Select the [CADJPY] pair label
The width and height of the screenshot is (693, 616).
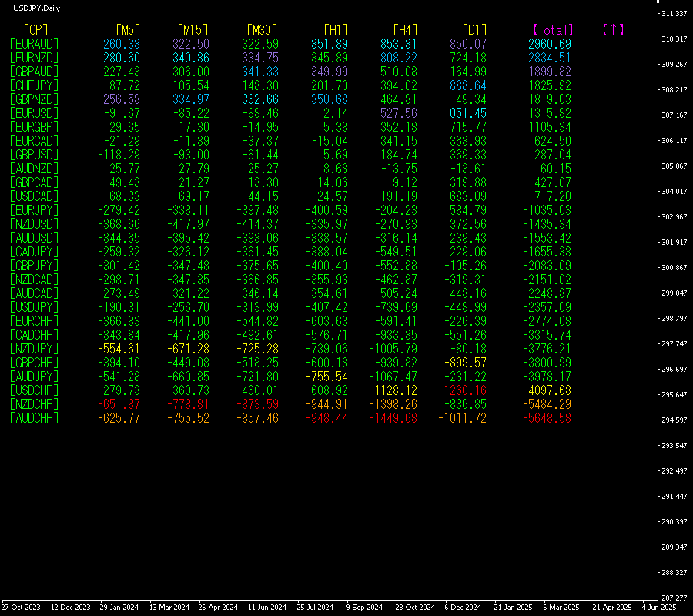click(x=35, y=252)
